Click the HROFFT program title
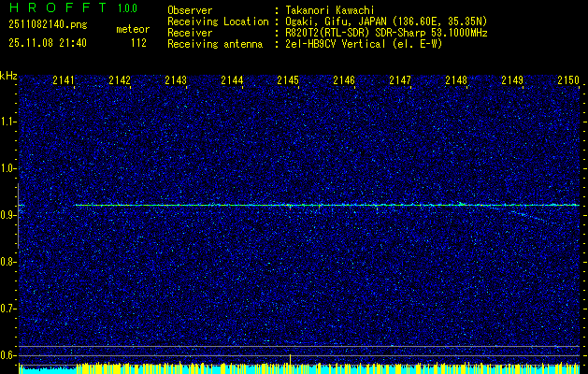 (58, 7)
